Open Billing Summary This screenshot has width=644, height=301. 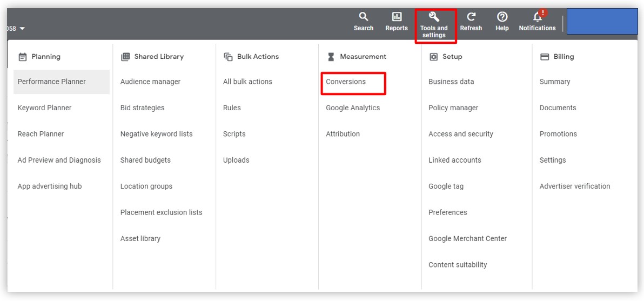(555, 82)
